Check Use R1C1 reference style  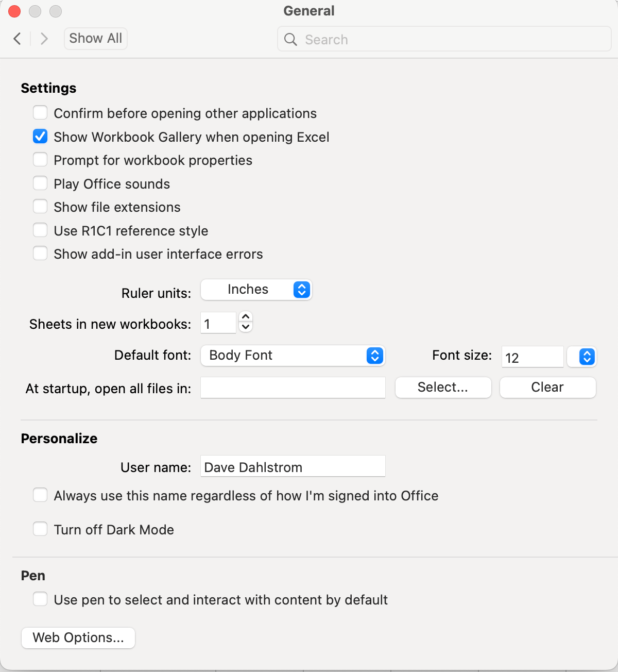(40, 230)
